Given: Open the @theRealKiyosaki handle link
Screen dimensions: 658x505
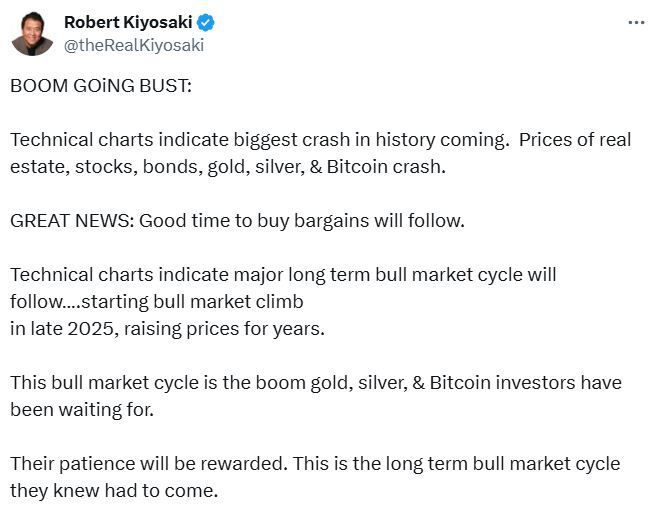Looking at the screenshot, I should coord(134,44).
